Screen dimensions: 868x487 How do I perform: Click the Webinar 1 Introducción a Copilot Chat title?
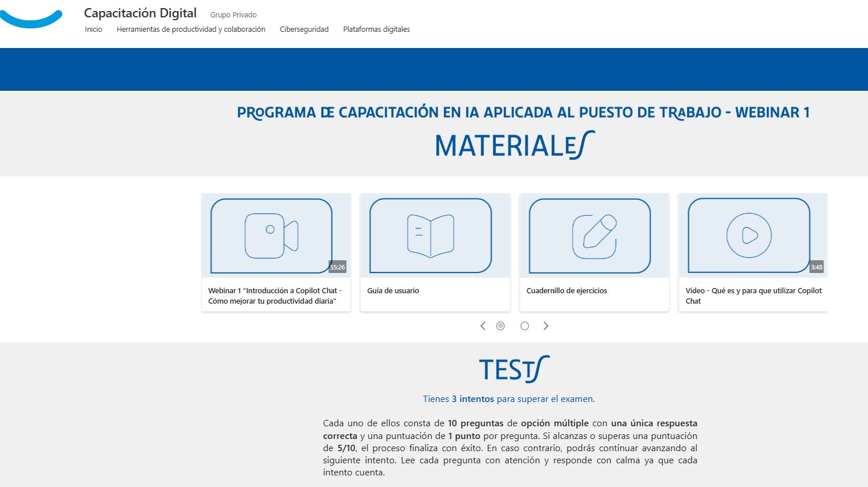click(275, 296)
